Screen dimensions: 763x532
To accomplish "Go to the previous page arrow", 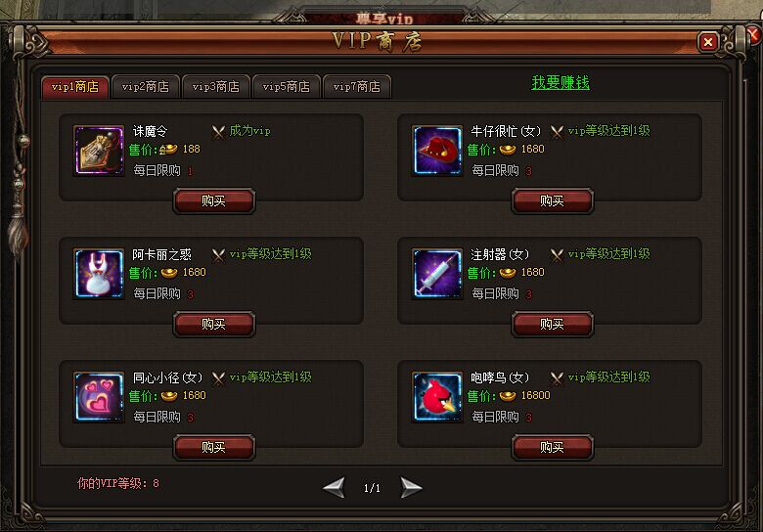I will click(335, 487).
